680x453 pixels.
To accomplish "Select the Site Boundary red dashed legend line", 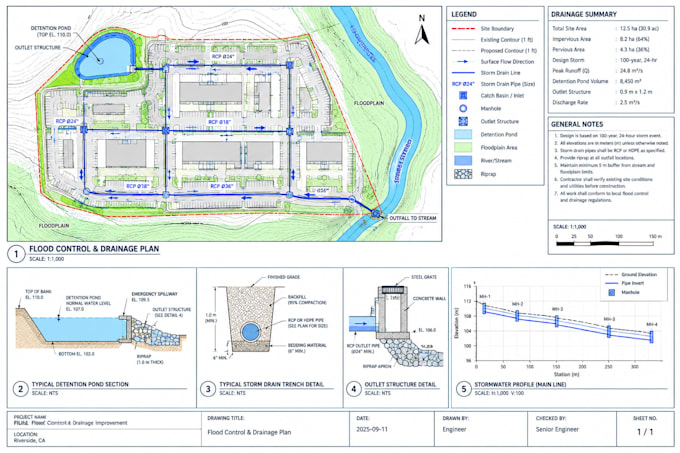I will (x=463, y=29).
